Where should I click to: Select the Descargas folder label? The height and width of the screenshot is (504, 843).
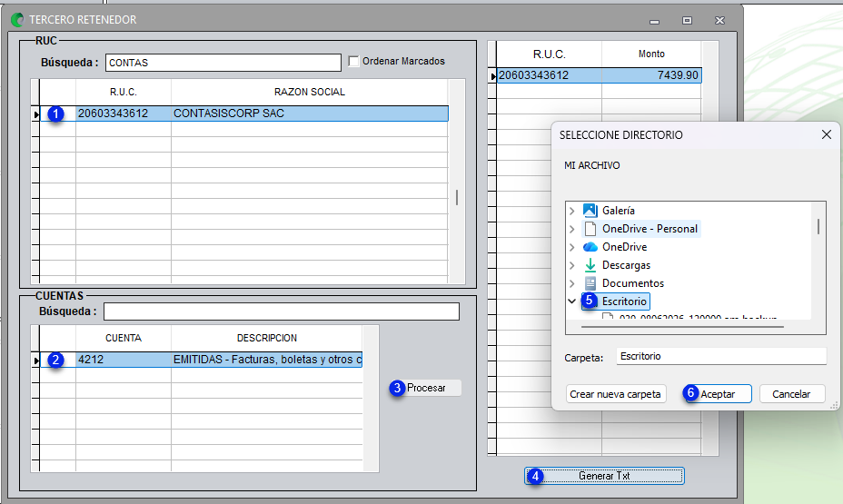tap(626, 265)
